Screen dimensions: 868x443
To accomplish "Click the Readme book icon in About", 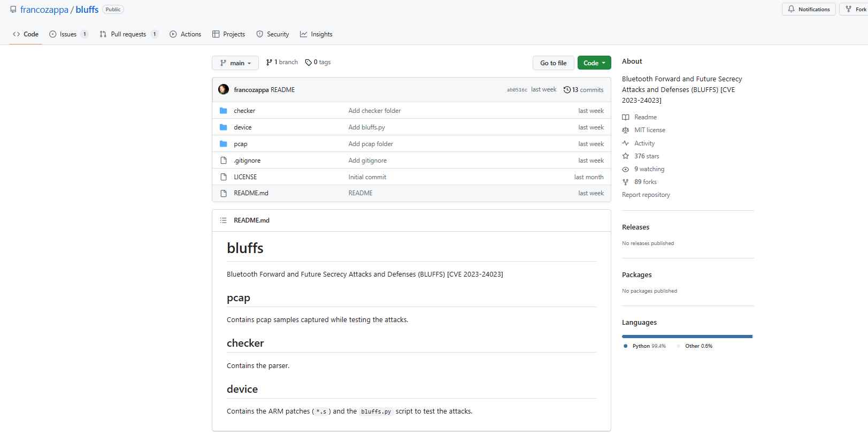I will [626, 117].
